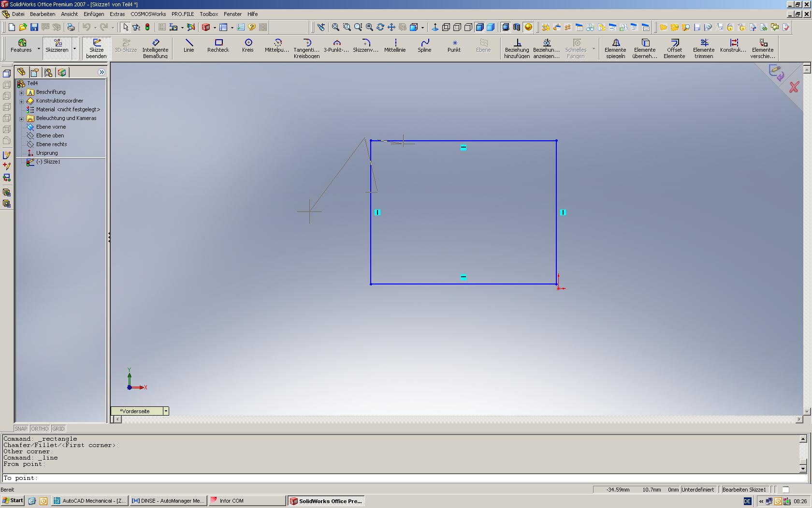Toggle the SNAP status button
812x508 pixels.
(x=21, y=429)
